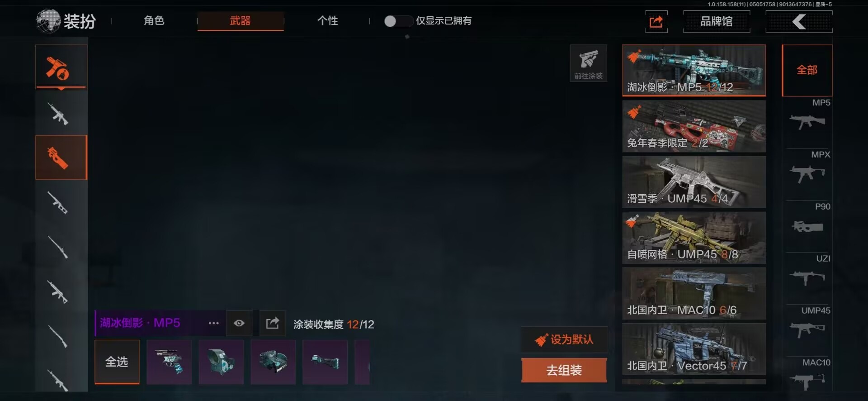The width and height of the screenshot is (868, 401).
Task: Click the share icon in top bar
Action: coord(656,21)
